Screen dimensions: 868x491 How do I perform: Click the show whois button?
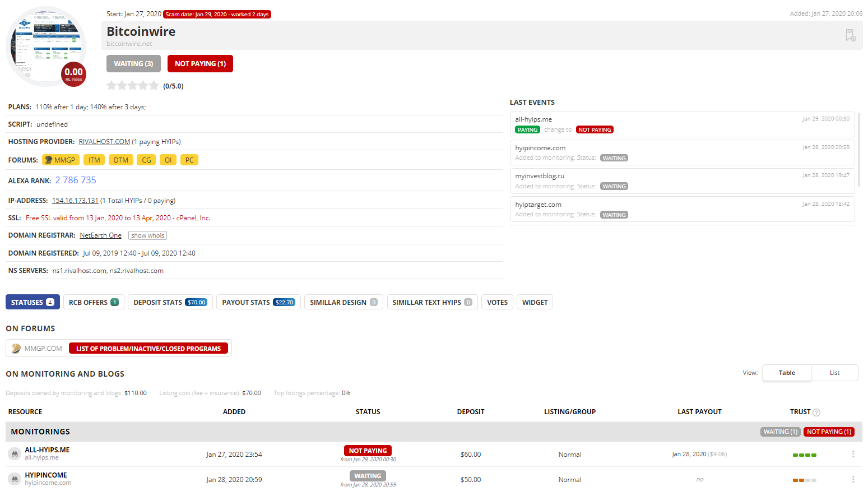[147, 235]
